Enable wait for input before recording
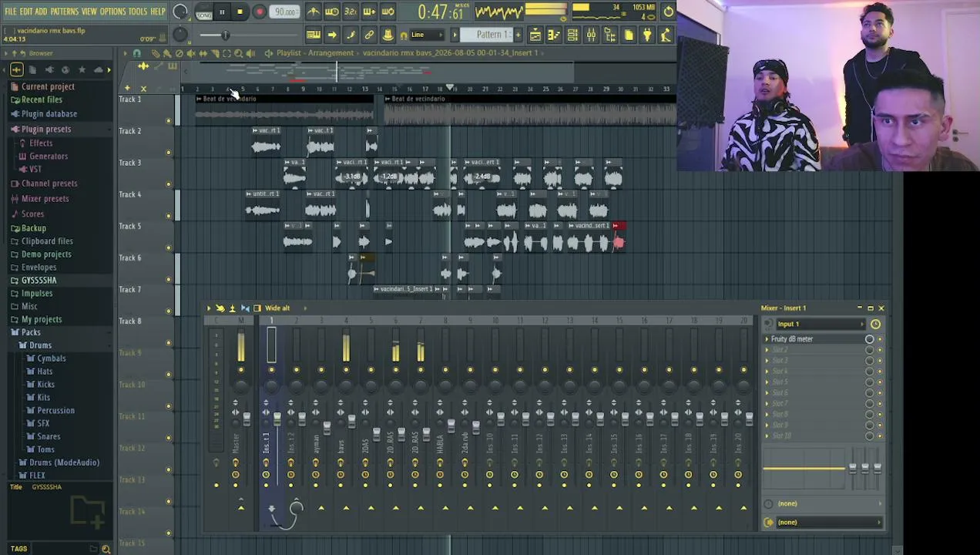Image resolution: width=980 pixels, height=555 pixels. [x=331, y=12]
